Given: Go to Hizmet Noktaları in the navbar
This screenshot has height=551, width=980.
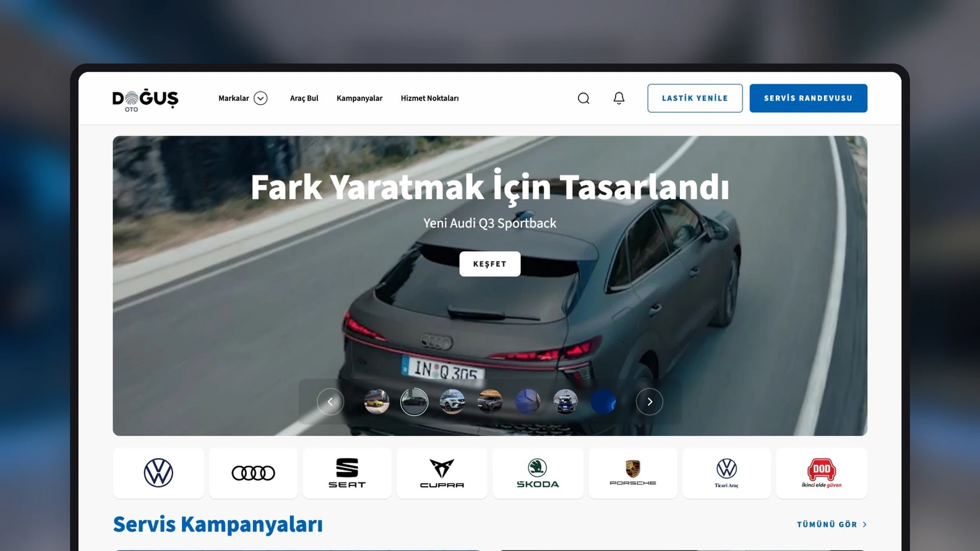Looking at the screenshot, I should 430,98.
